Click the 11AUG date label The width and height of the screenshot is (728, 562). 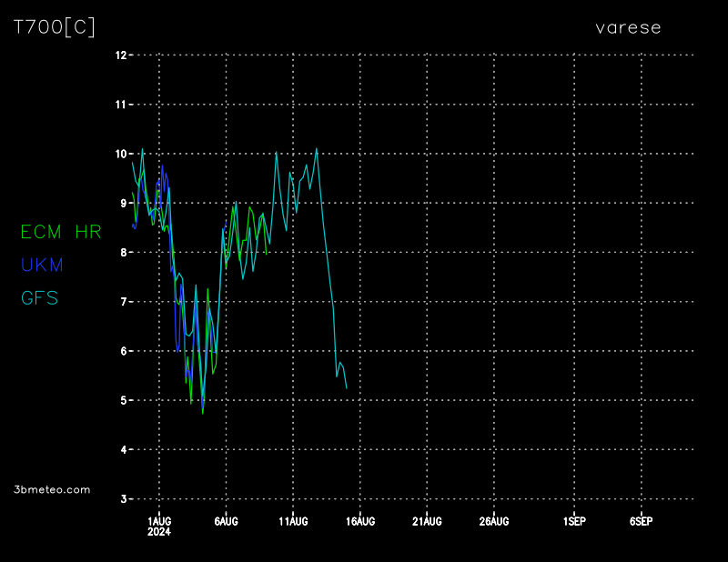(293, 521)
